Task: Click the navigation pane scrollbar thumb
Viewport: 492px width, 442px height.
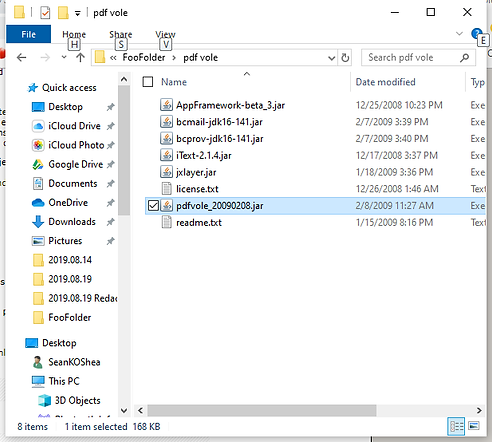Action: 124,150
